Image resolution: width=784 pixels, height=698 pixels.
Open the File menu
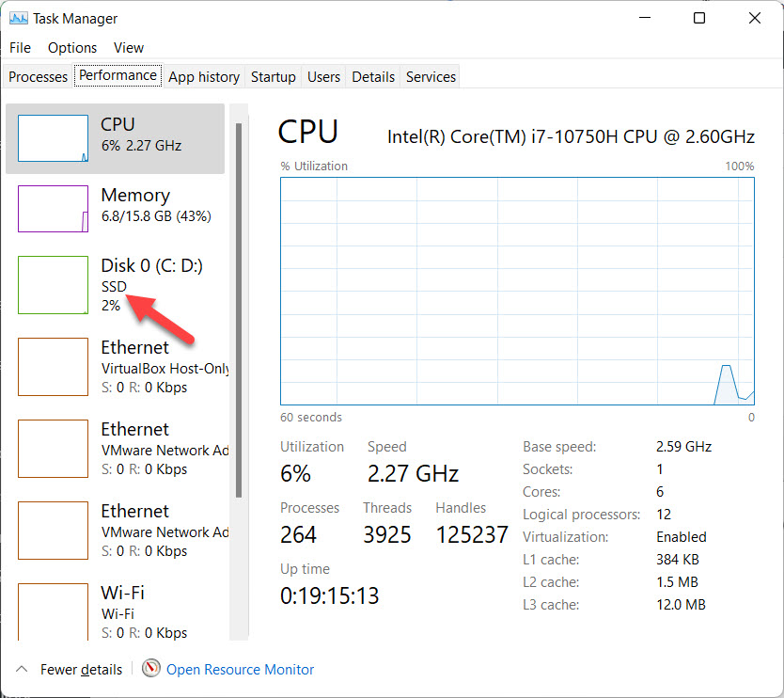(20, 47)
